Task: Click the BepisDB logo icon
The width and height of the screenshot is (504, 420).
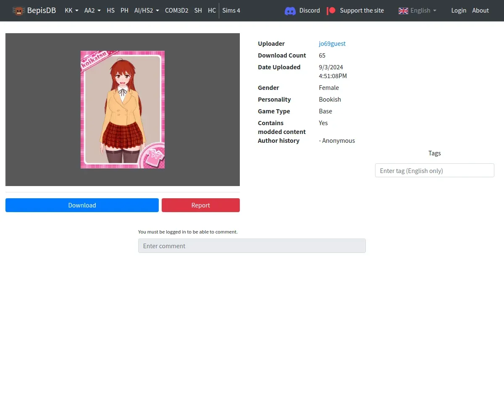Action: click(x=18, y=11)
